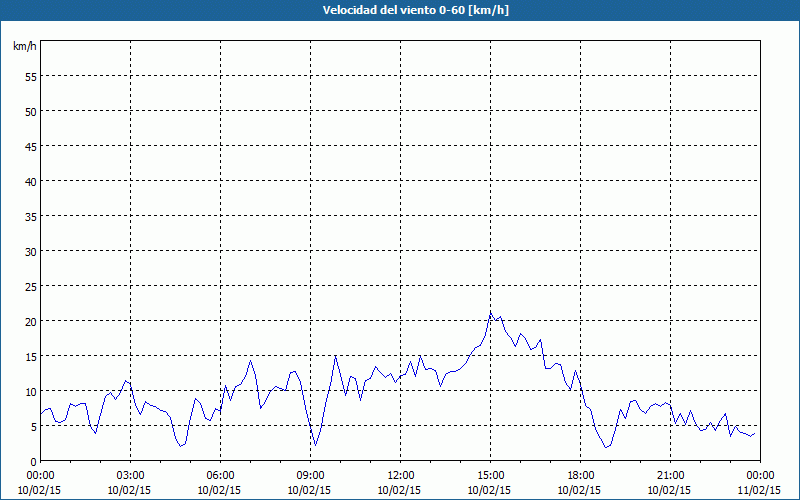The width and height of the screenshot is (800, 500).
Task: Click the 21:00 time label
Action: (671, 475)
